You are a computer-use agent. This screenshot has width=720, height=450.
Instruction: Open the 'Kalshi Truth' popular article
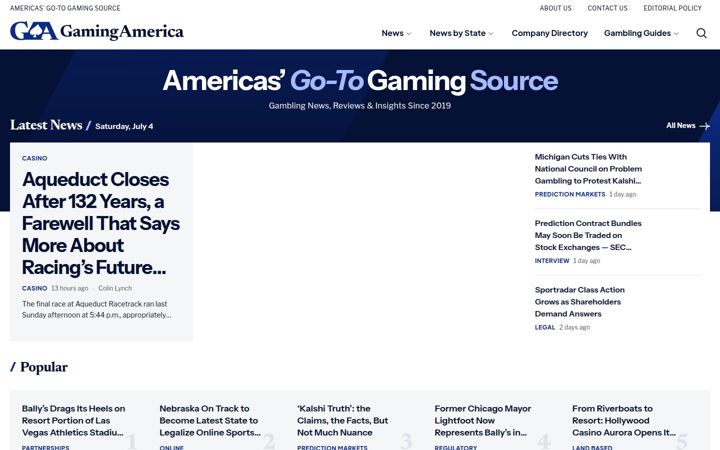pos(343,420)
